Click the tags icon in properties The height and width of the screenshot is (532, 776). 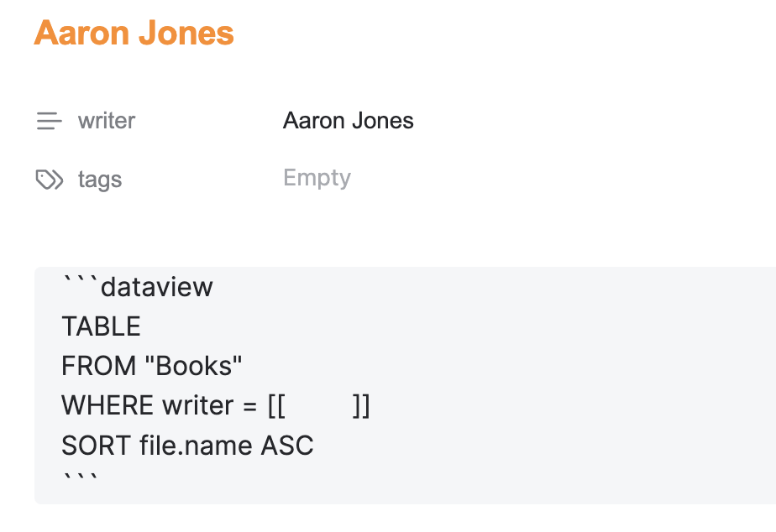click(50, 180)
